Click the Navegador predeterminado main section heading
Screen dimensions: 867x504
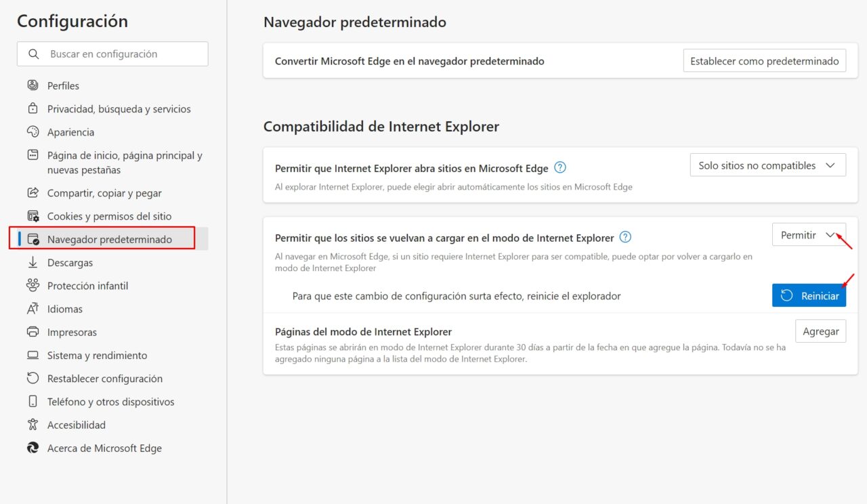point(355,22)
